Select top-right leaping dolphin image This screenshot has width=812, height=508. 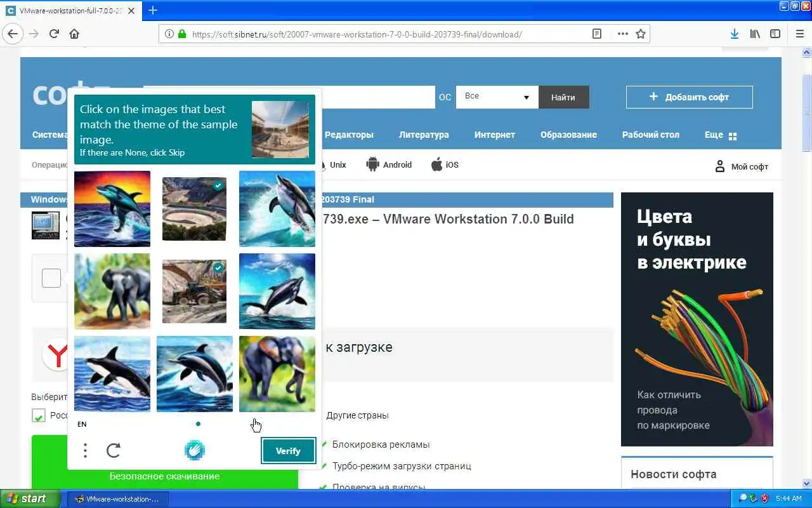click(277, 209)
